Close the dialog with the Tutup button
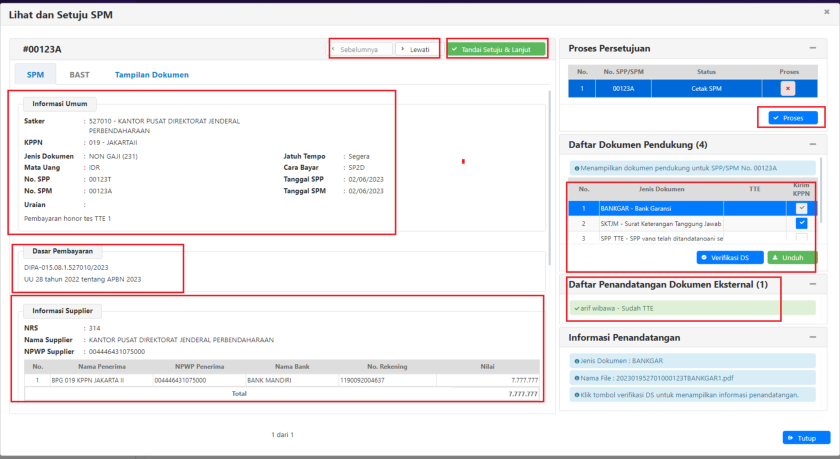This screenshot has height=459, width=840. pyautogui.click(x=800, y=437)
